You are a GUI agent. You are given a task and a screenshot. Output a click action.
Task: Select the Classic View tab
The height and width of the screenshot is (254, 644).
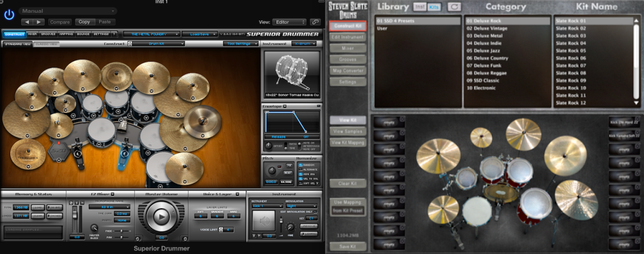tap(46, 44)
